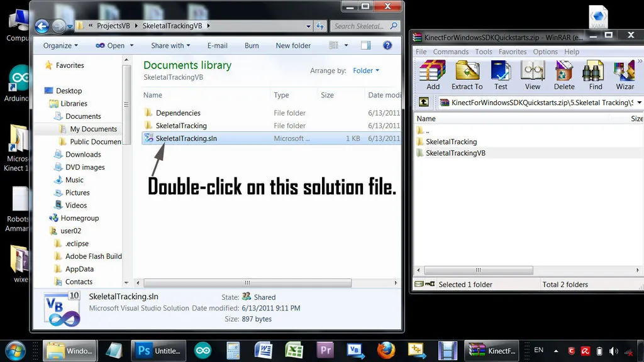The width and height of the screenshot is (644, 362).
Task: Click the New folder button
Action: click(x=293, y=45)
